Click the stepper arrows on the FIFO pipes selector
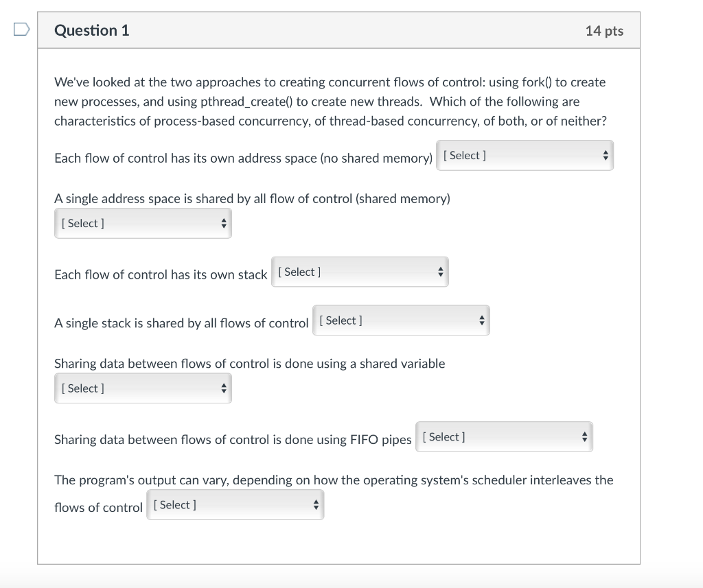 pos(584,436)
